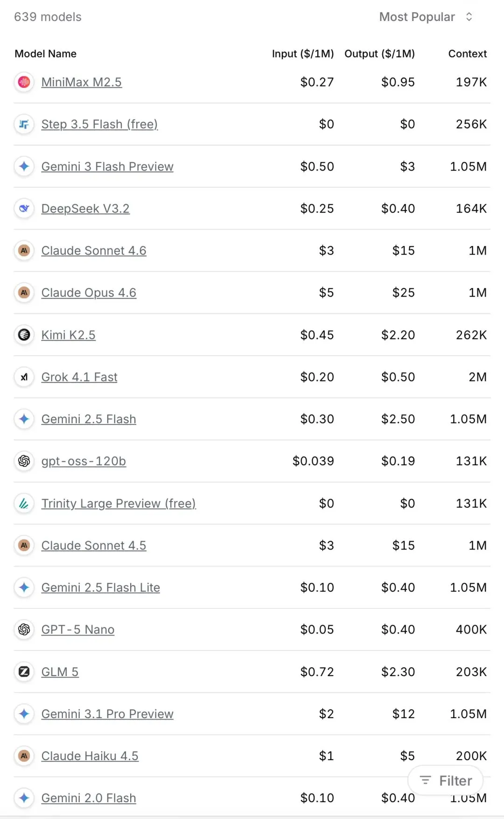Click the Context column header
504x819 pixels.
coord(467,54)
